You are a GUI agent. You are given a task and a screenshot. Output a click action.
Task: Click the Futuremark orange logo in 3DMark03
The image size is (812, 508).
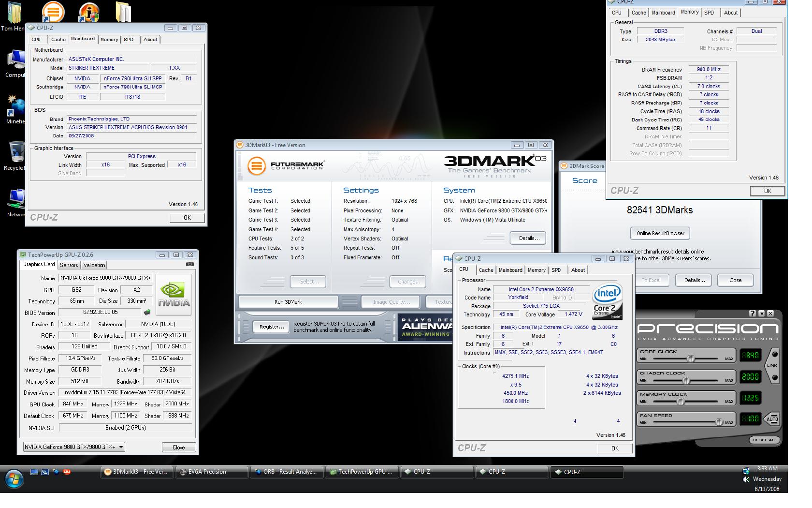coord(257,165)
